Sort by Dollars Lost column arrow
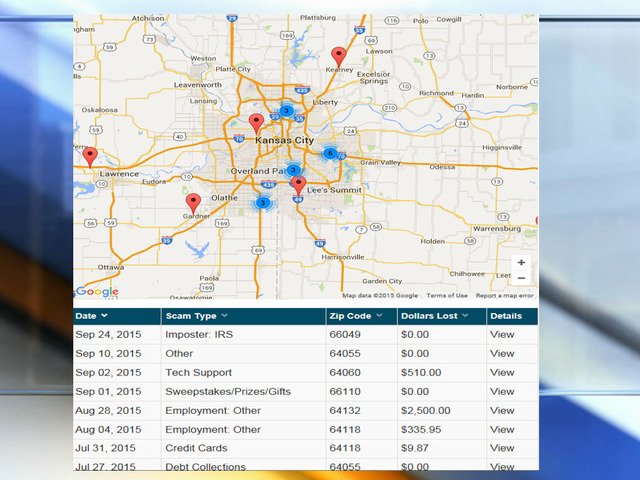The image size is (640, 480). click(x=465, y=316)
